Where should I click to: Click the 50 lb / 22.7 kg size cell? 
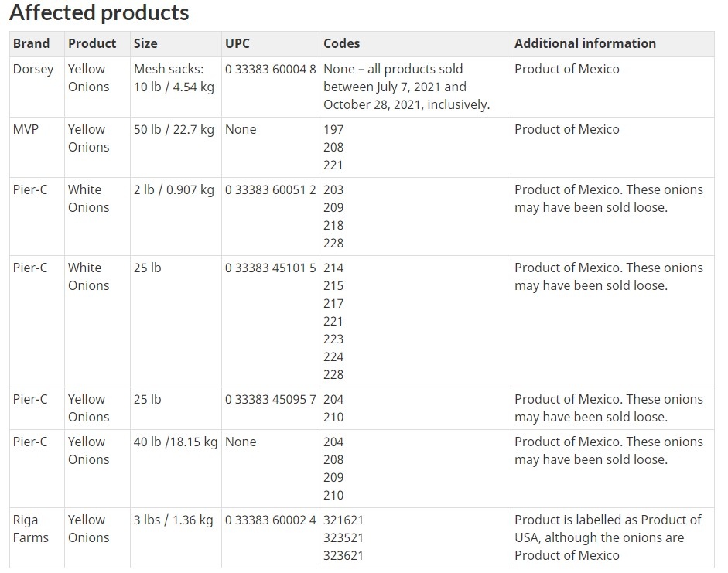[x=173, y=129]
